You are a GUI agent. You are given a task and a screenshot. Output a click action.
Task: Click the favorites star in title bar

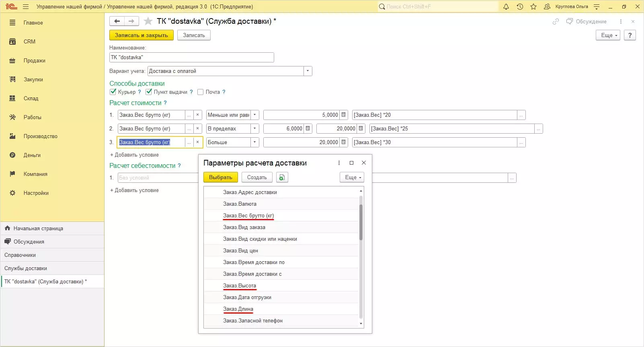(533, 6)
